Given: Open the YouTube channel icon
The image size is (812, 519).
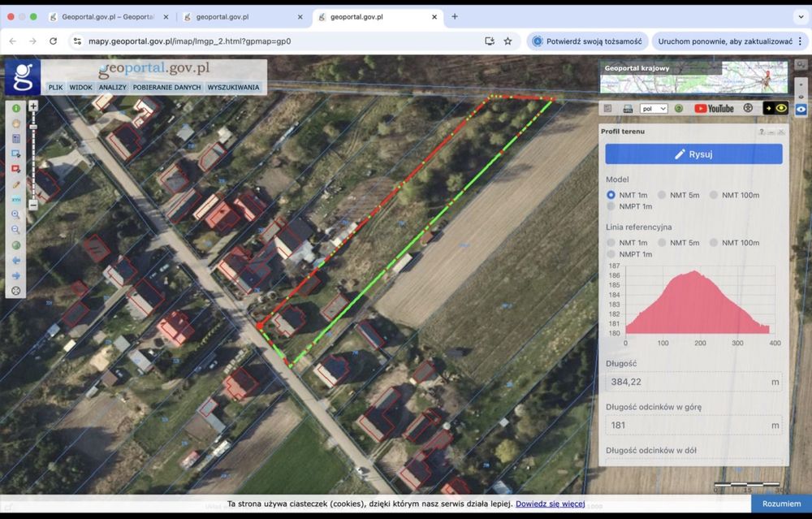Looking at the screenshot, I should click(x=714, y=108).
